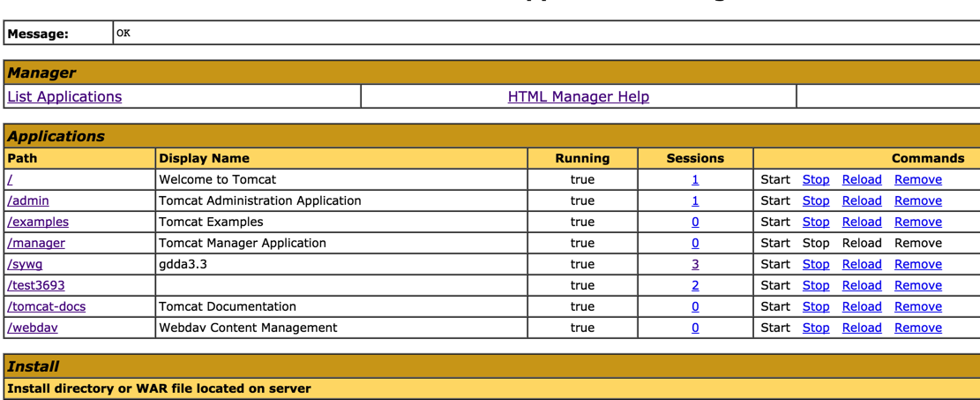Reload the Welcome to Tomcat application
Viewport: 980px width, 400px height.
click(862, 179)
